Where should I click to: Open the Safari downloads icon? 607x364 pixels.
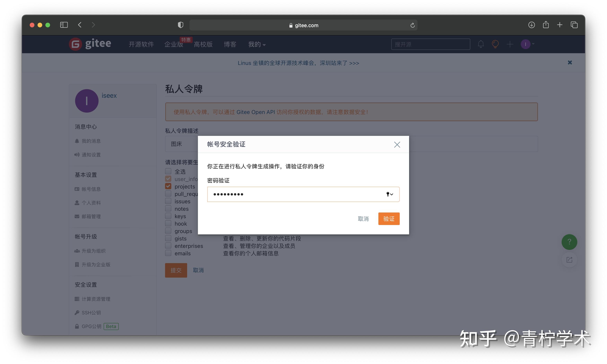coord(532,25)
